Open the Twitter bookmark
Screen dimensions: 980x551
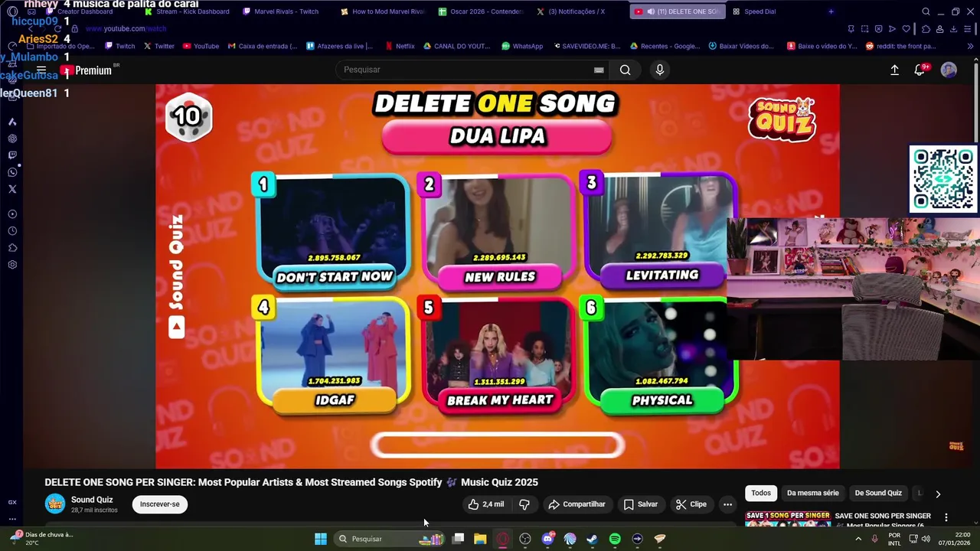coord(158,46)
